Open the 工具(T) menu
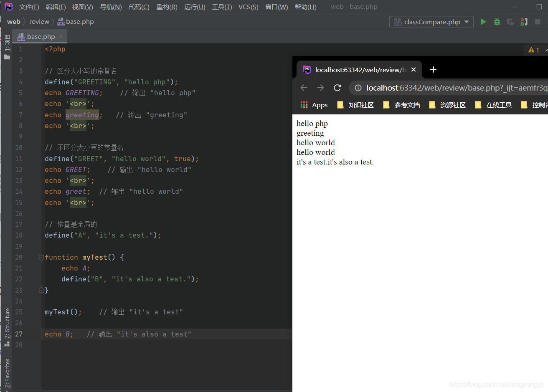Viewport: 548px width, 392px height. click(x=222, y=7)
